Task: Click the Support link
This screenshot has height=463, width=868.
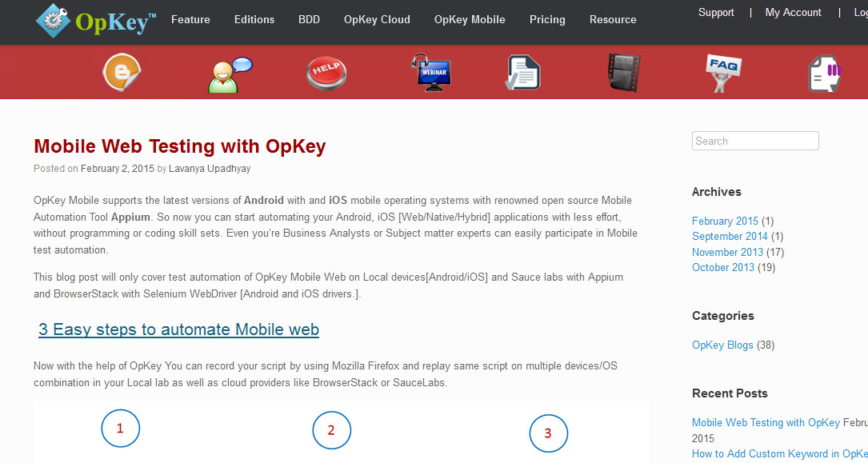Action: click(716, 12)
